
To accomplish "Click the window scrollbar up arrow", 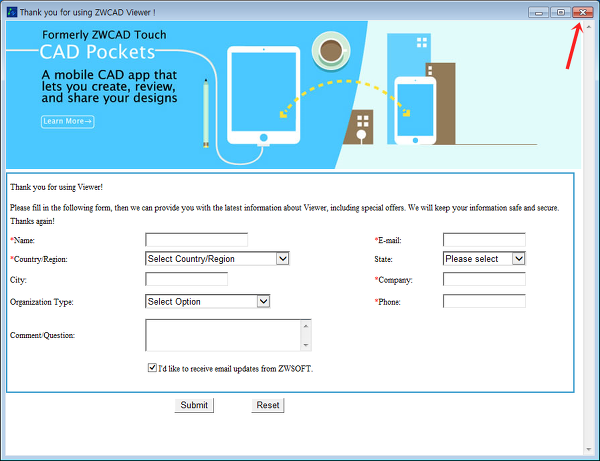I will 589,27.
